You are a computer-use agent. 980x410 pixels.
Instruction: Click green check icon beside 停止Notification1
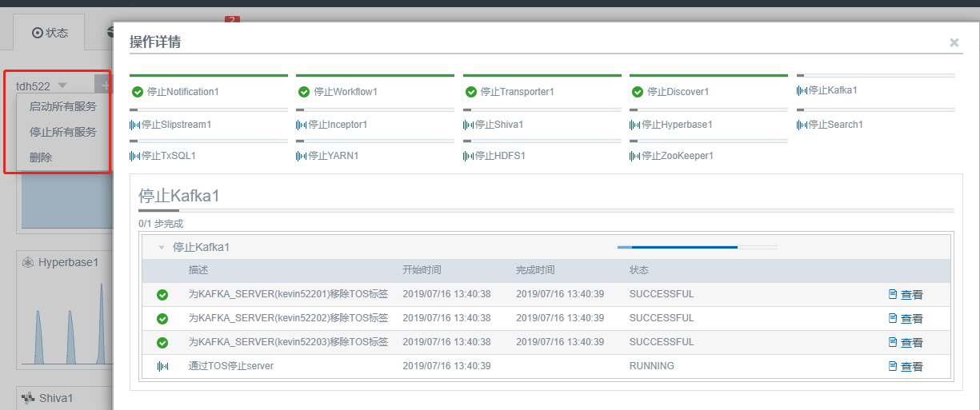(x=138, y=92)
